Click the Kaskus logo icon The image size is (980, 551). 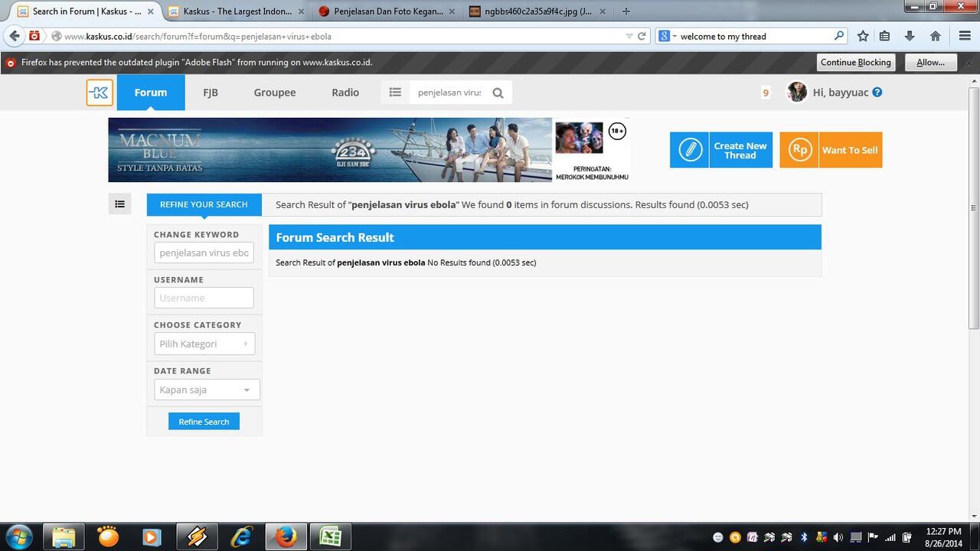click(100, 93)
